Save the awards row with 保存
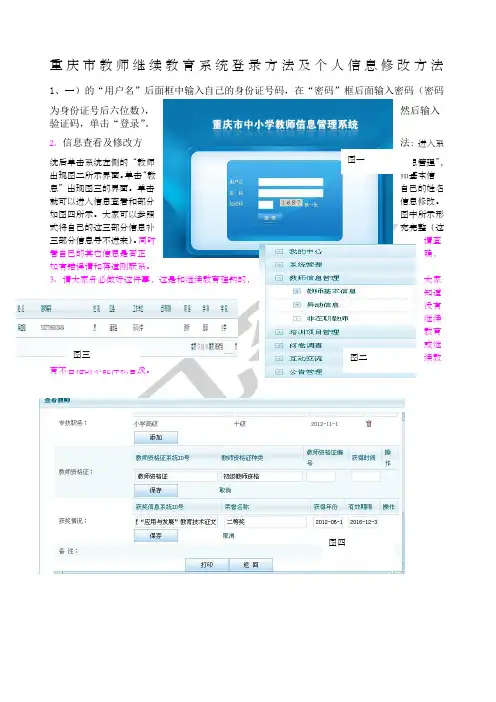The height and width of the screenshot is (702, 496). pos(156,535)
